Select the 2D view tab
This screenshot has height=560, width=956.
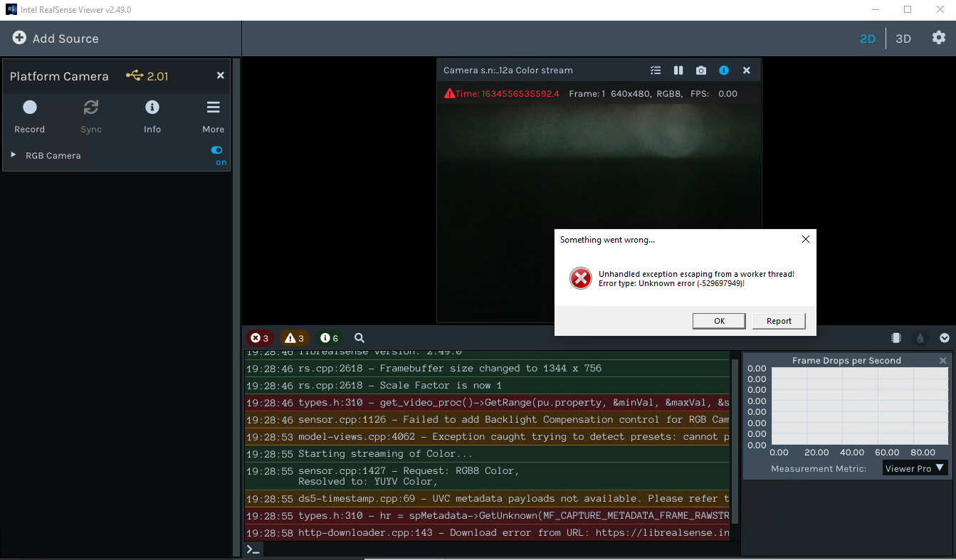[x=868, y=38]
